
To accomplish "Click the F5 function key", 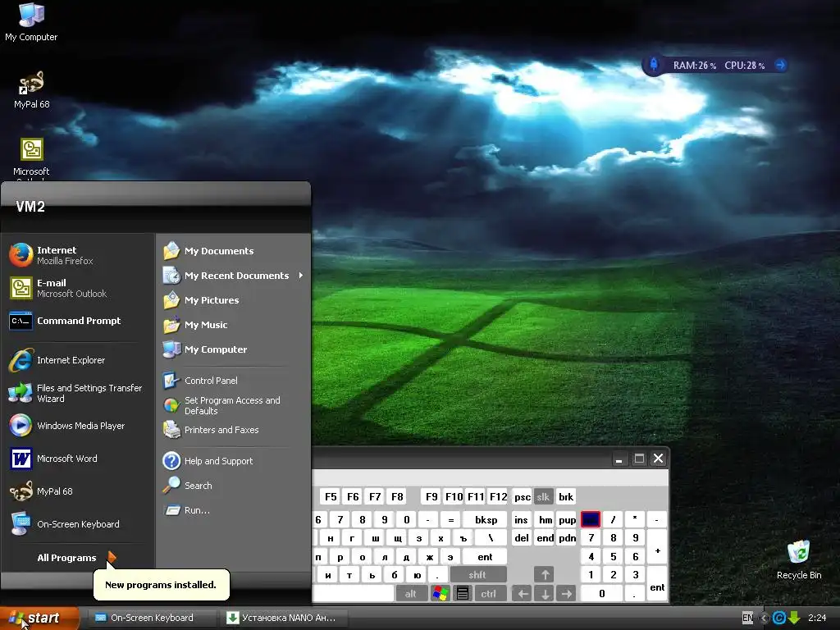I will (x=331, y=496).
